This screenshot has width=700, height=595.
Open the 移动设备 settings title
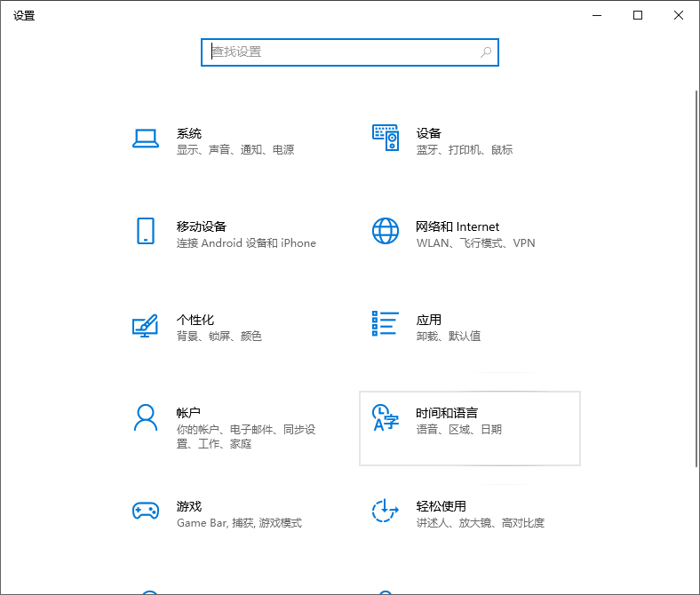(x=202, y=226)
